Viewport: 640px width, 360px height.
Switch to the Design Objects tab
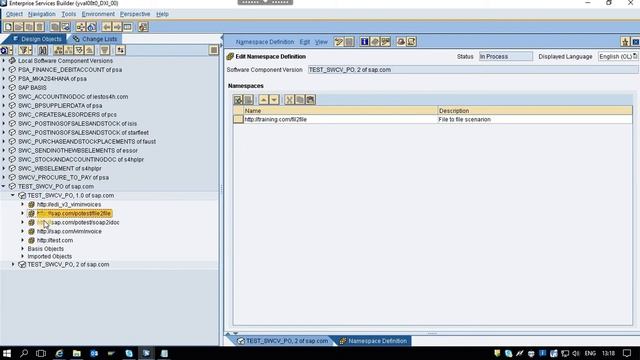point(37,39)
